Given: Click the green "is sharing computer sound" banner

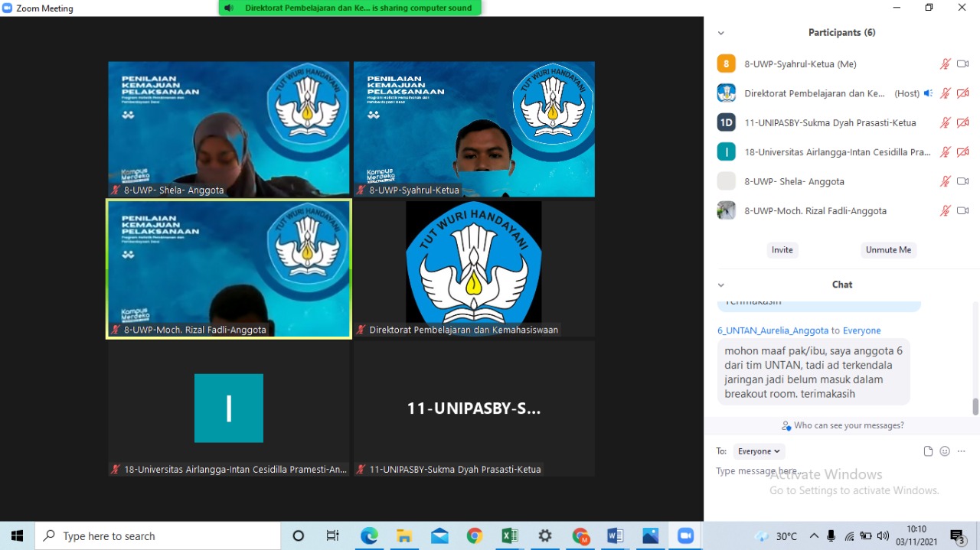Looking at the screenshot, I should pos(350,8).
